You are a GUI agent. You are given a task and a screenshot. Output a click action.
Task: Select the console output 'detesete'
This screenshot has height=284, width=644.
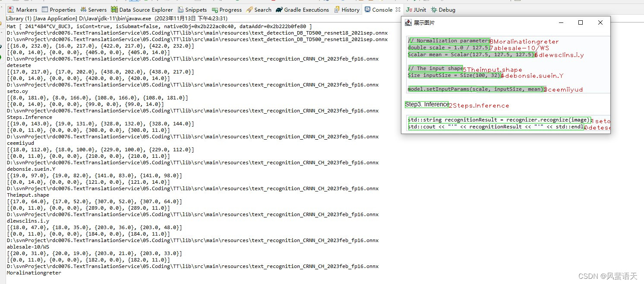(19, 65)
